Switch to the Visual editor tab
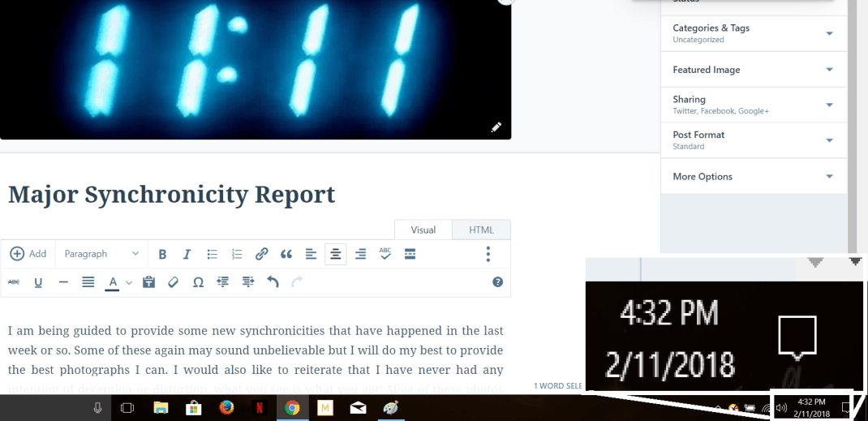868x421 pixels. point(423,230)
